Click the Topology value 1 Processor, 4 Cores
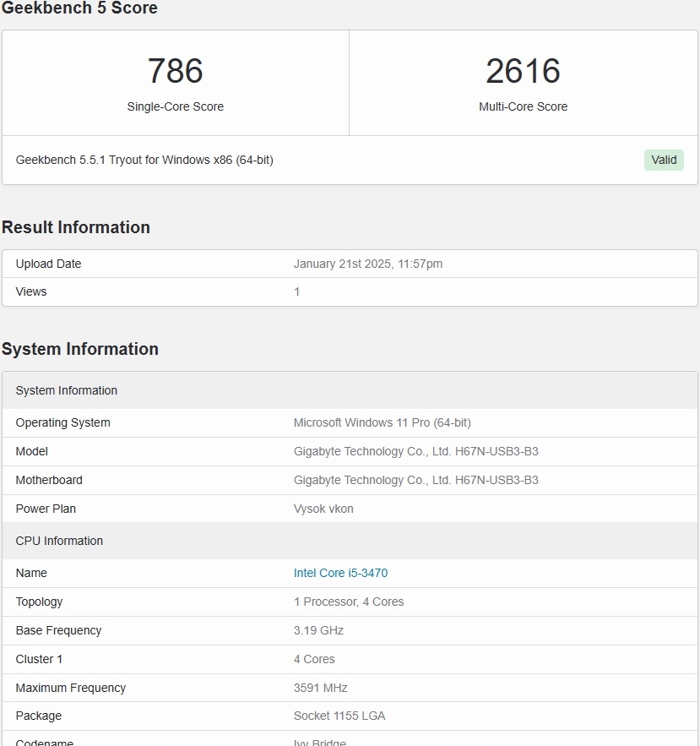 (349, 602)
